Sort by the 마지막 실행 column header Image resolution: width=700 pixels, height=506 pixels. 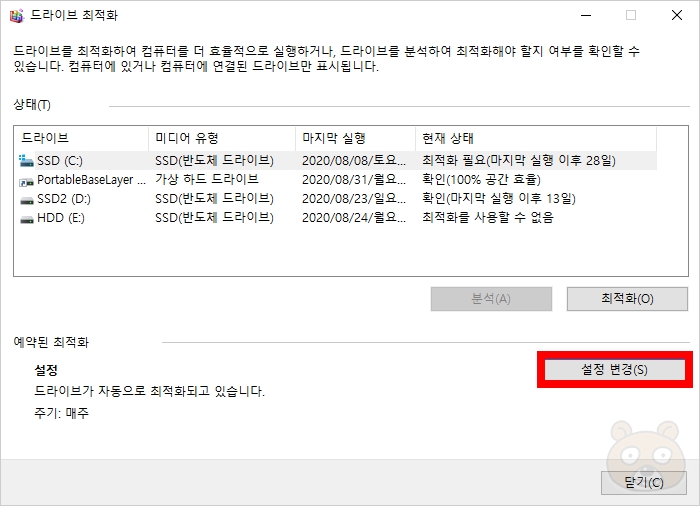[355, 138]
